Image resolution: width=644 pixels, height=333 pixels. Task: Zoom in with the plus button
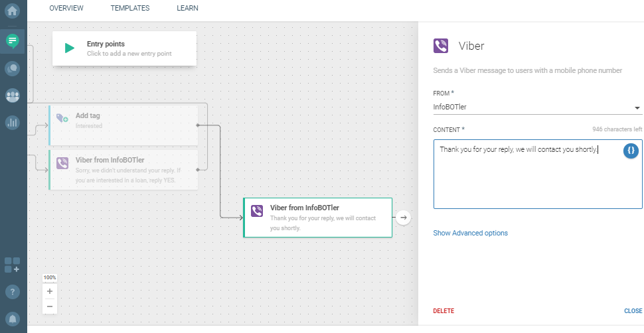pyautogui.click(x=50, y=291)
